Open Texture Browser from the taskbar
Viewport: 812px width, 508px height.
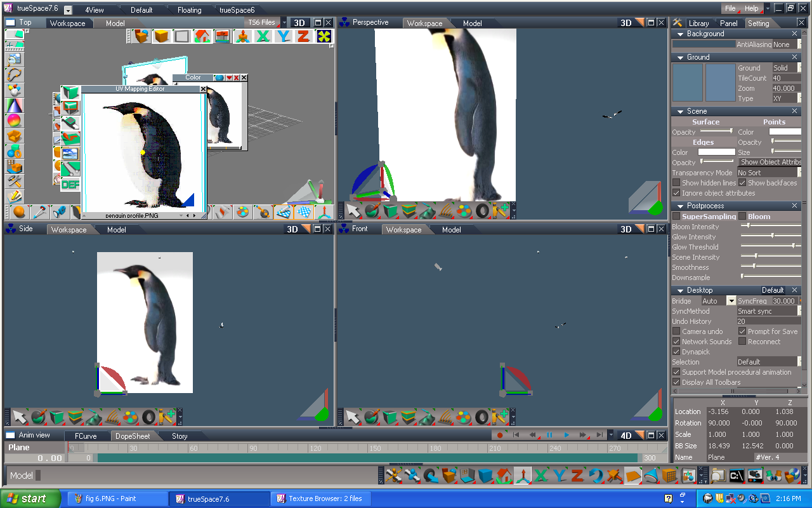[320, 498]
